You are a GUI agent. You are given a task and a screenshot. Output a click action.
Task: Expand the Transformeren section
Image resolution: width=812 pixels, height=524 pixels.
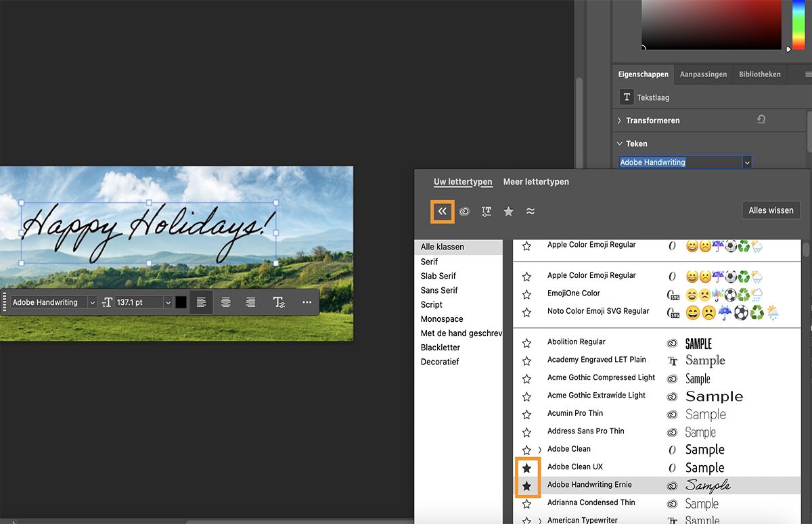pos(620,120)
